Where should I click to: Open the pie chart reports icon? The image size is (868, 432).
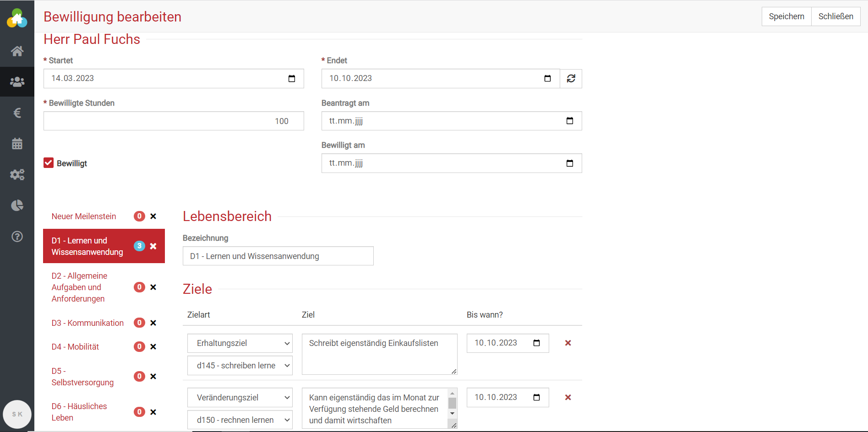[x=17, y=205]
